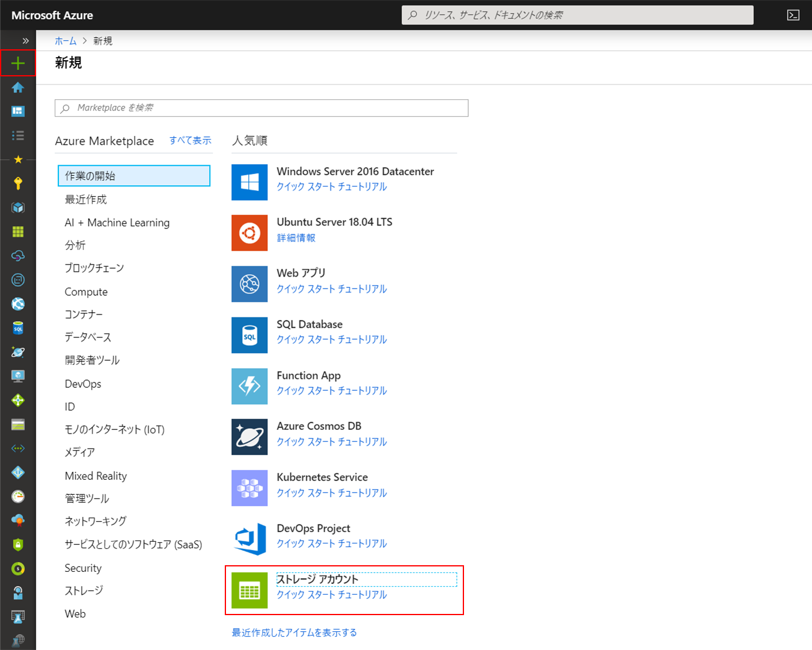The image size is (812, 650).
Task: Open SQL databases icon in the sidebar
Action: (18, 328)
